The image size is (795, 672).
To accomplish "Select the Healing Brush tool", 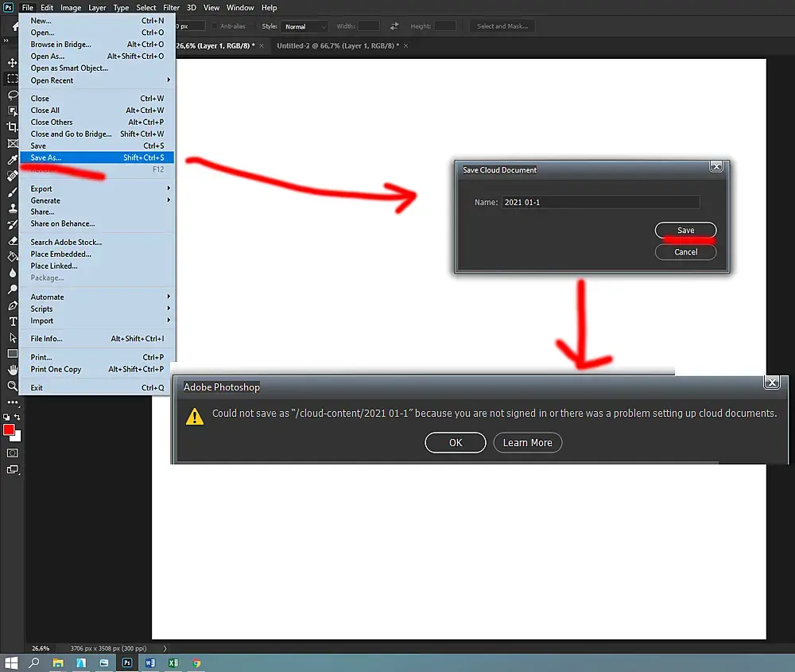I will click(x=12, y=176).
